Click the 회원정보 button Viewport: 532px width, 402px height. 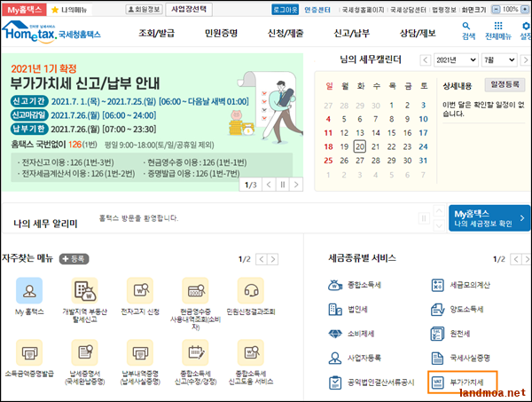coord(145,10)
